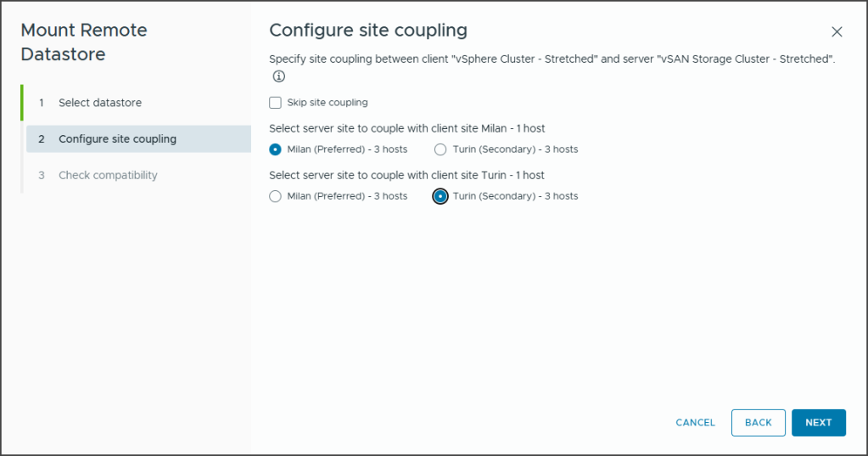Screen dimensions: 868x456
Task: Click the Mount Remote Datastore wizard title
Action: (x=84, y=42)
